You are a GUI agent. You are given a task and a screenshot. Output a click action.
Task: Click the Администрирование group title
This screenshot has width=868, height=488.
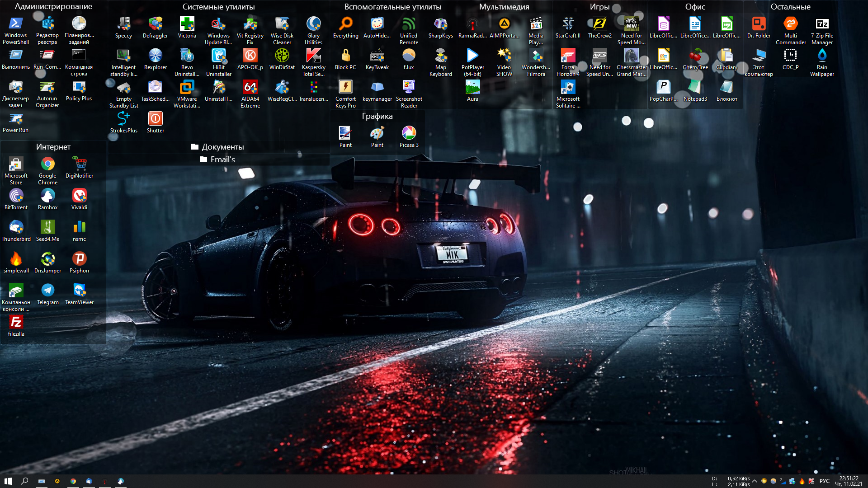[53, 6]
